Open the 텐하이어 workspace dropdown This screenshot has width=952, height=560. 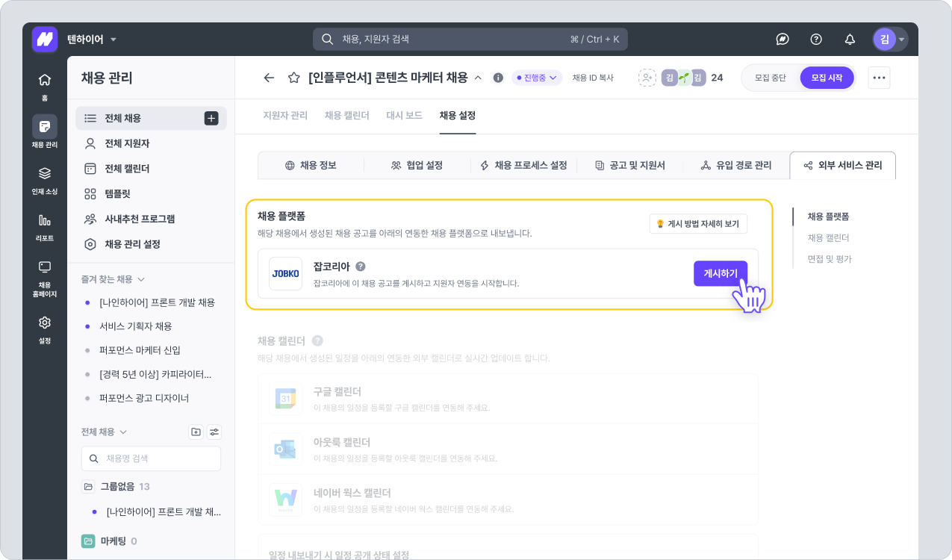(x=92, y=39)
